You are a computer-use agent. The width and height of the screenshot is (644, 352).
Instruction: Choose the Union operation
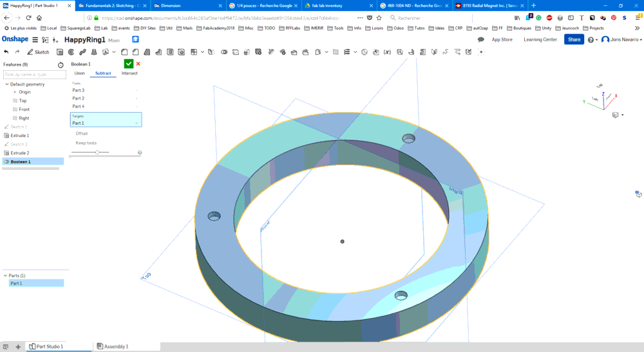coord(79,73)
